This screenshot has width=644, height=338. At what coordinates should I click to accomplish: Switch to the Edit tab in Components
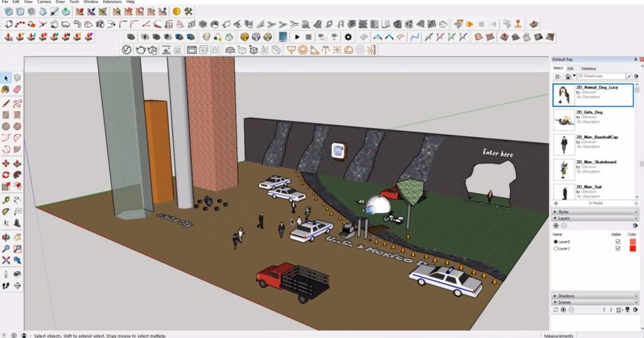pyautogui.click(x=570, y=69)
